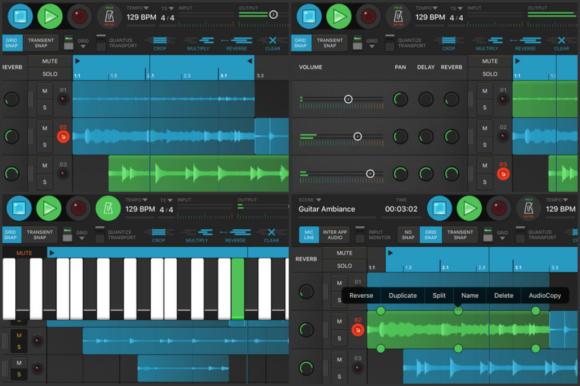Open the TEMPO dropdown in the mixer screenshot
Viewport: 580px width, 386px height.
tap(426, 8)
